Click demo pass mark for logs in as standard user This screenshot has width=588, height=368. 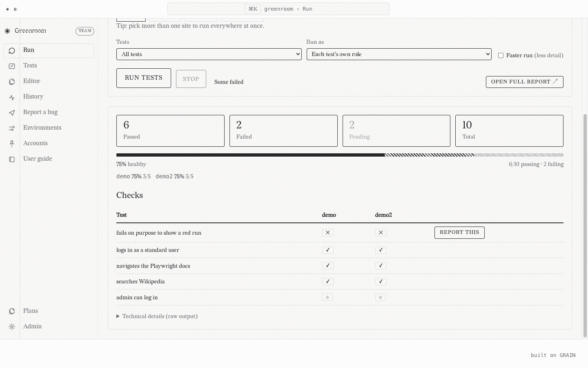[327, 250]
